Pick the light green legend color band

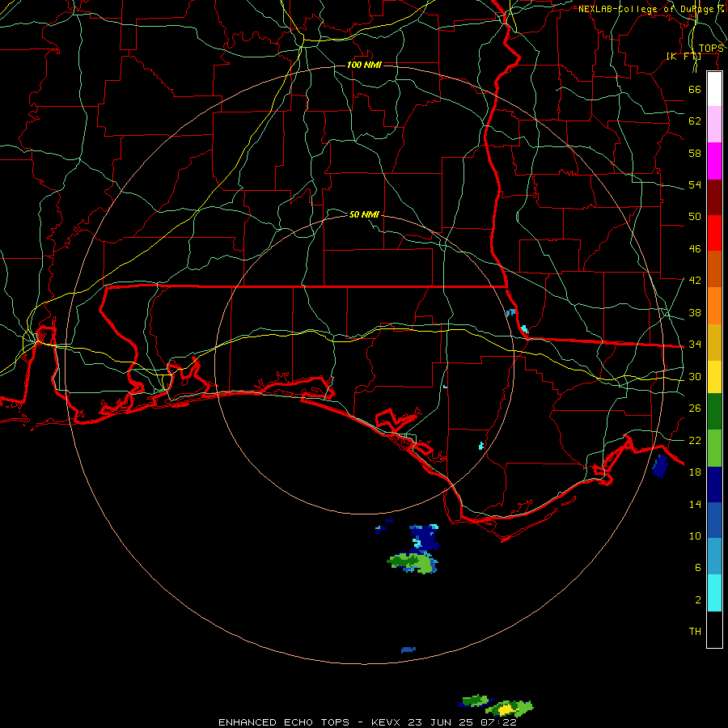[x=714, y=448]
